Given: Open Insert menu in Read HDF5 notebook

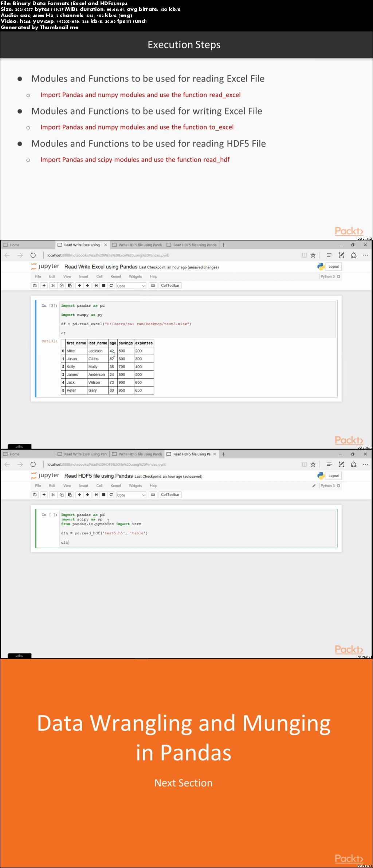Looking at the screenshot, I should (83, 486).
